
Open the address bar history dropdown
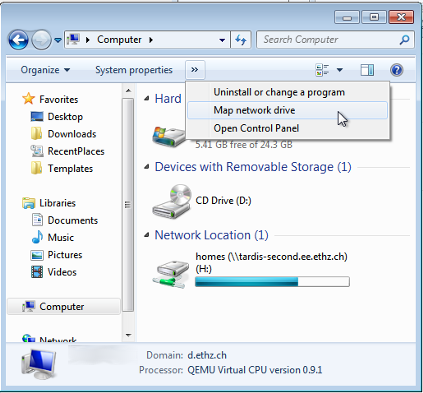(222, 40)
